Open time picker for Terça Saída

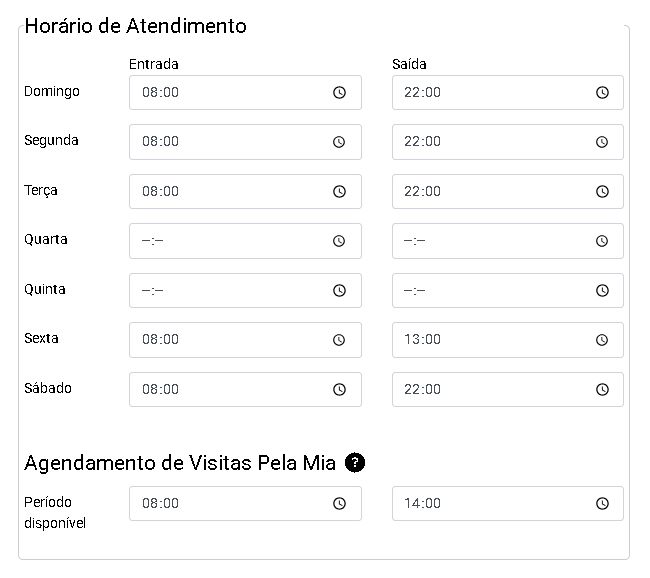tap(602, 191)
